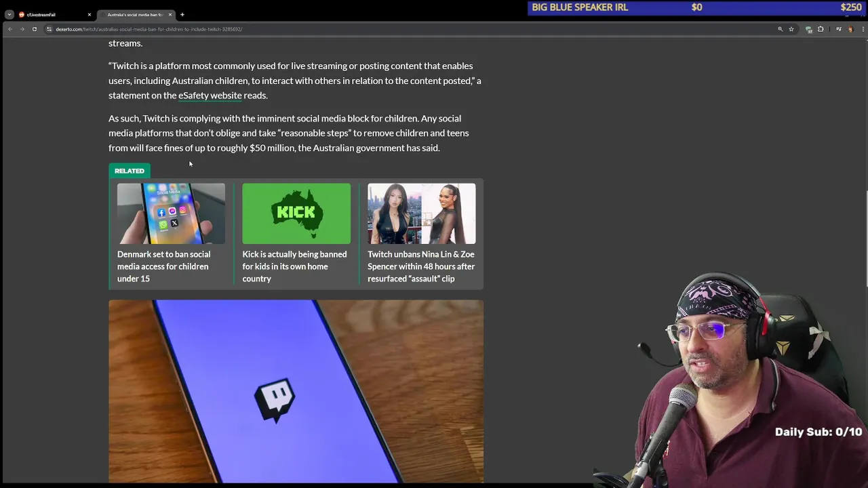The width and height of the screenshot is (868, 488).
Task: Open 'Twitch unbans Nina Lin' article link
Action: point(421,266)
